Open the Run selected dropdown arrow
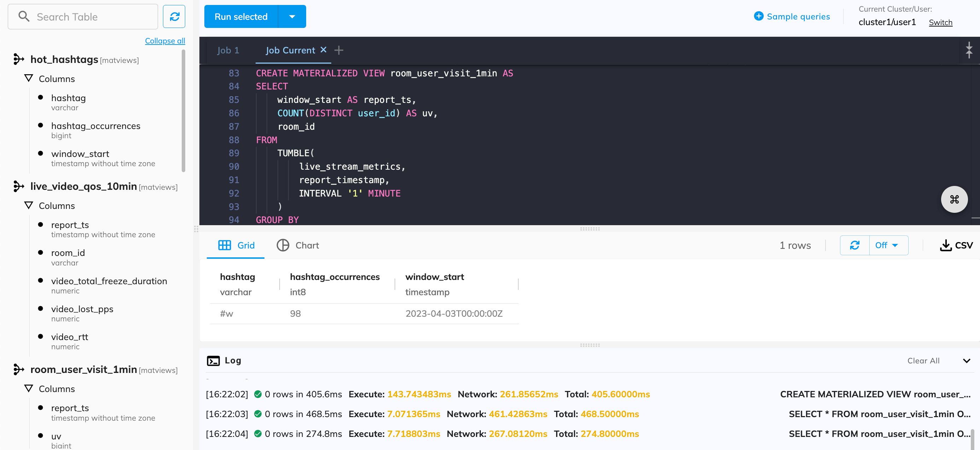The height and width of the screenshot is (450, 980). (292, 17)
